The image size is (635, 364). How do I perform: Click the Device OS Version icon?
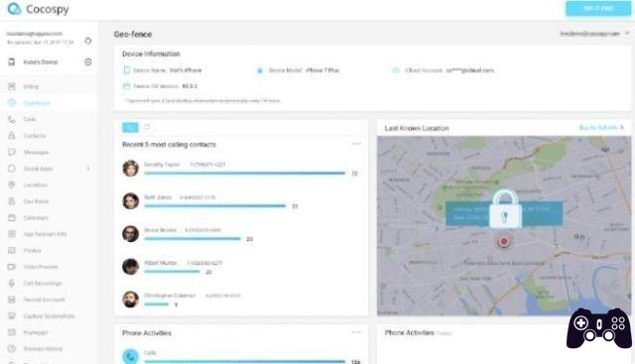[x=126, y=86]
